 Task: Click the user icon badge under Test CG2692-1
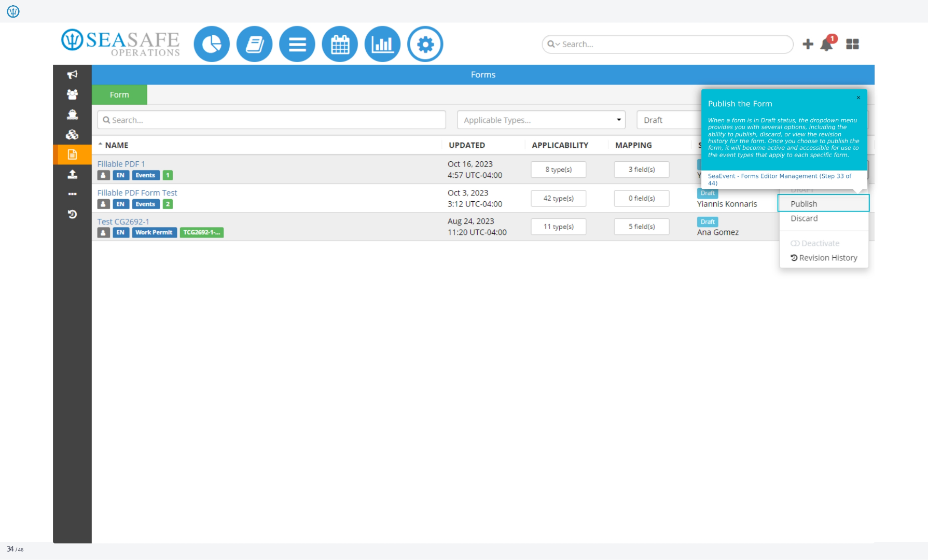[103, 232]
